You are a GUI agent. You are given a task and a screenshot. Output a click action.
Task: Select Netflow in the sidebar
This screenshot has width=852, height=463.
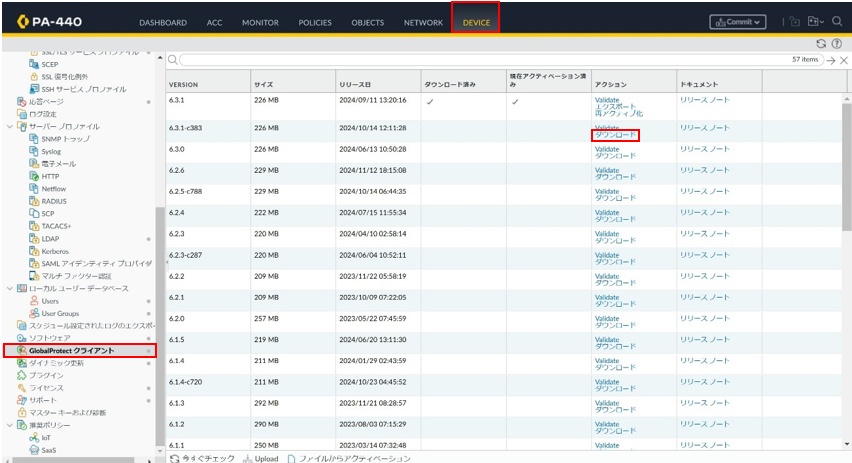click(54, 189)
